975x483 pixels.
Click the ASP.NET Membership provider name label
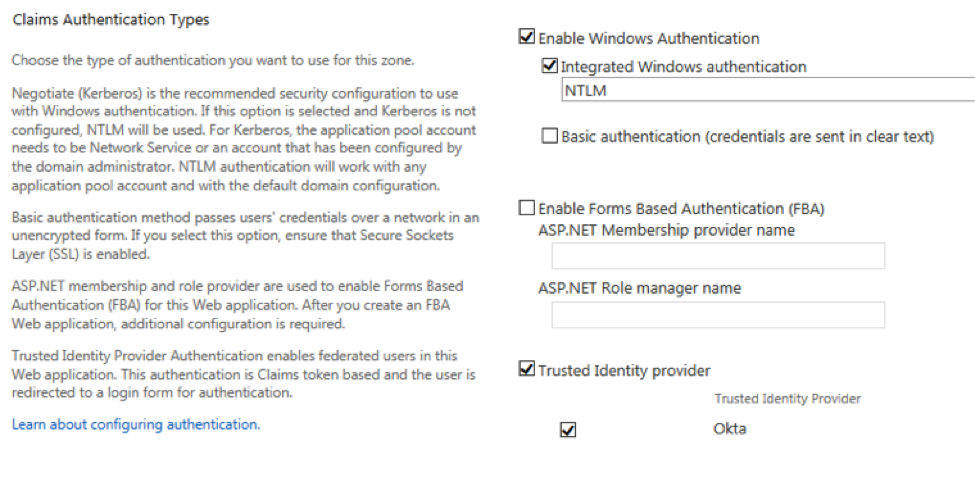click(x=666, y=230)
